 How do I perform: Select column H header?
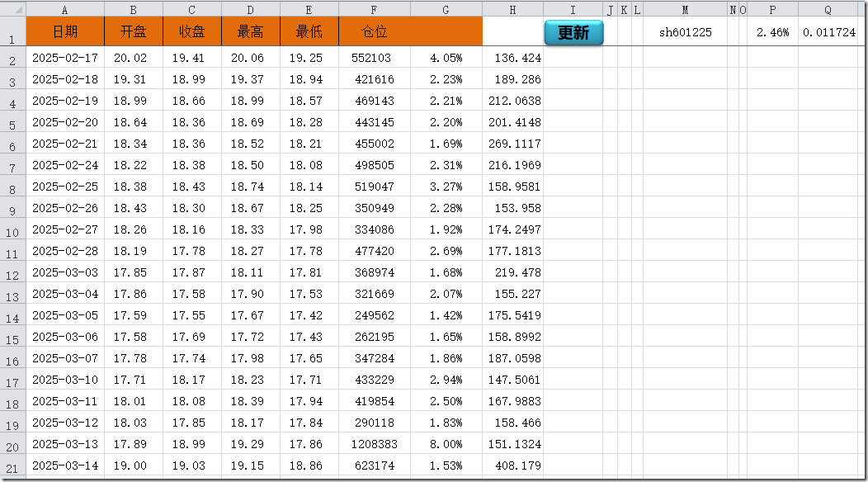(512, 9)
